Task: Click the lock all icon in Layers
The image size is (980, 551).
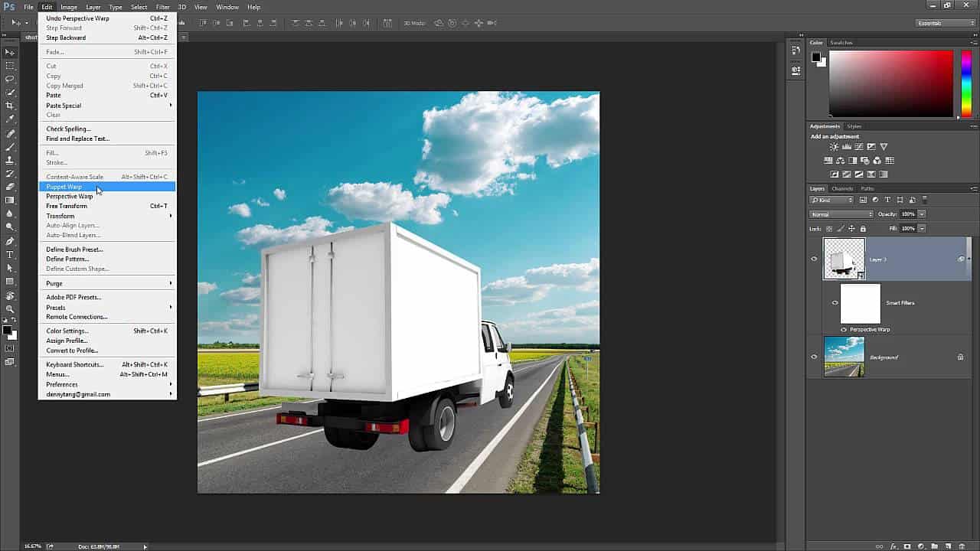Action: click(x=863, y=229)
